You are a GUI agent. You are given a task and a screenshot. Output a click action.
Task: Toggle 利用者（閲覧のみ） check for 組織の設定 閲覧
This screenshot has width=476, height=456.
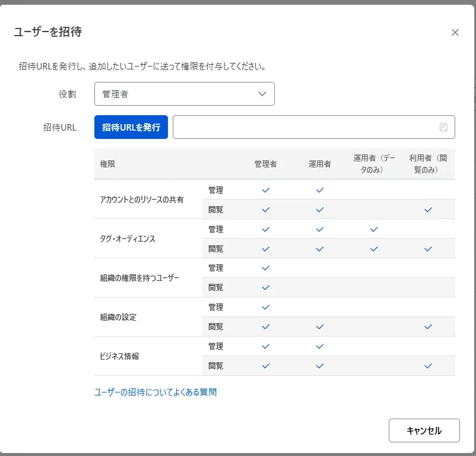[x=427, y=326]
